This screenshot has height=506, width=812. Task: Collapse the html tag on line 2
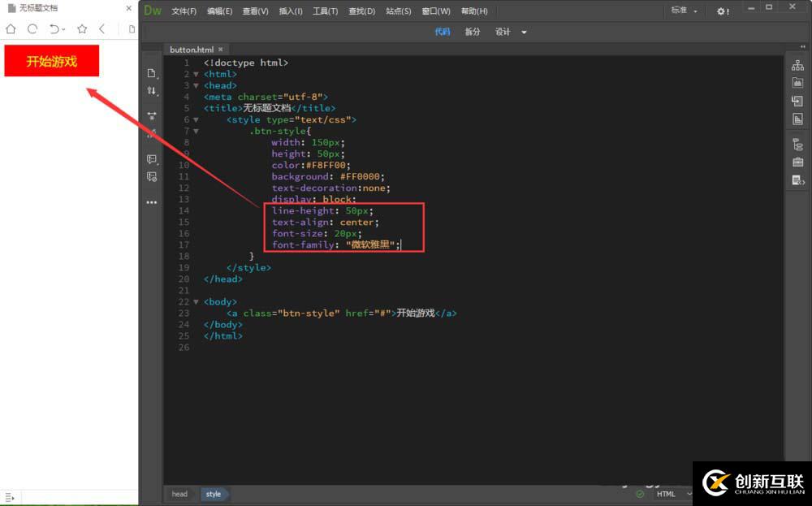click(x=196, y=74)
